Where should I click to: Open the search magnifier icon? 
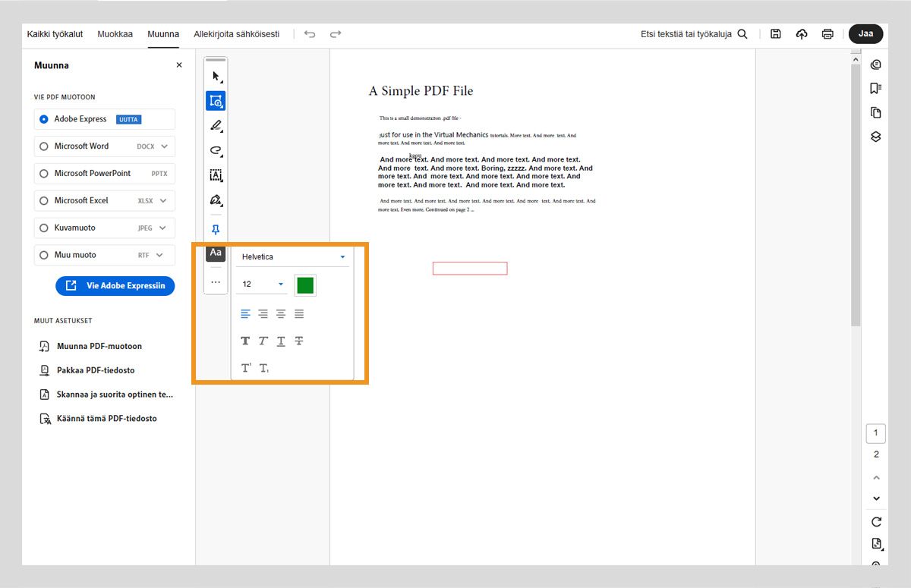[742, 34]
